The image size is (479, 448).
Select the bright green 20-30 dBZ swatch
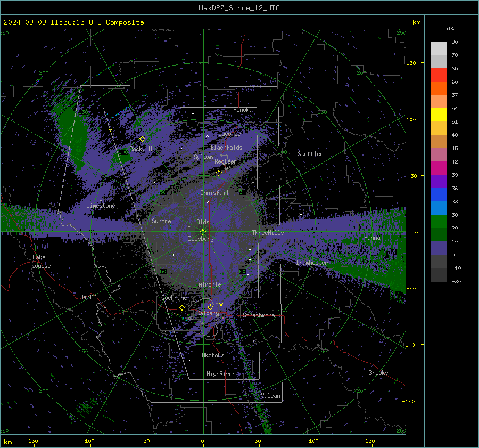[x=439, y=221]
